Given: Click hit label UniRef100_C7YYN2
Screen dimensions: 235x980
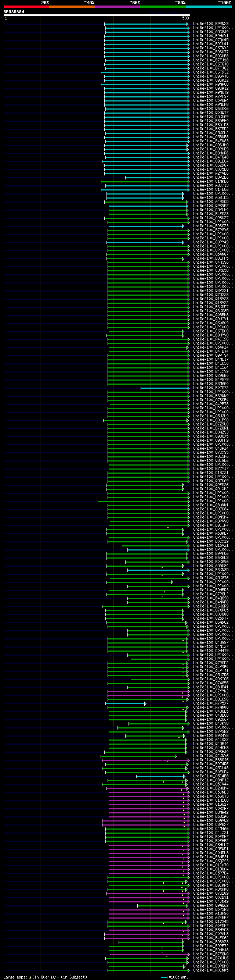Looking at the screenshot, I should [211, 691].
